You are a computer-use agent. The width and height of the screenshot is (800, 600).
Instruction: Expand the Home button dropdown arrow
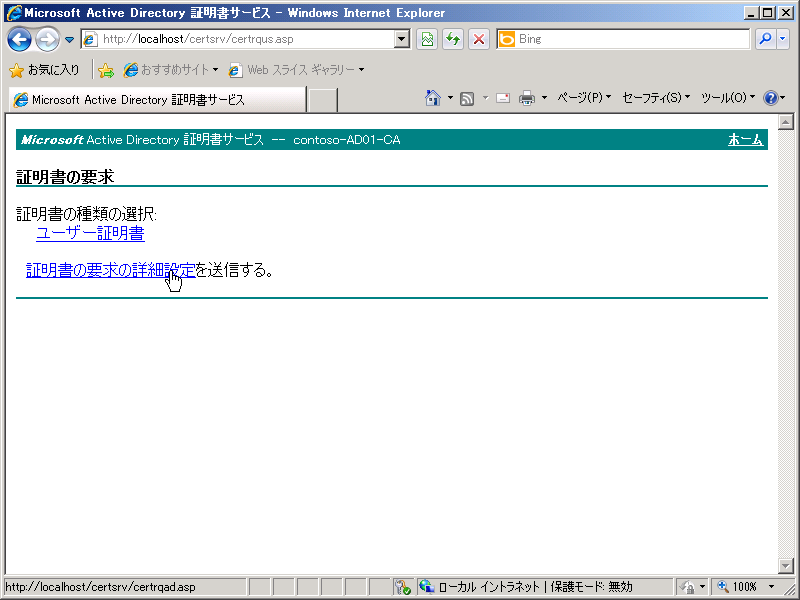coord(450,97)
